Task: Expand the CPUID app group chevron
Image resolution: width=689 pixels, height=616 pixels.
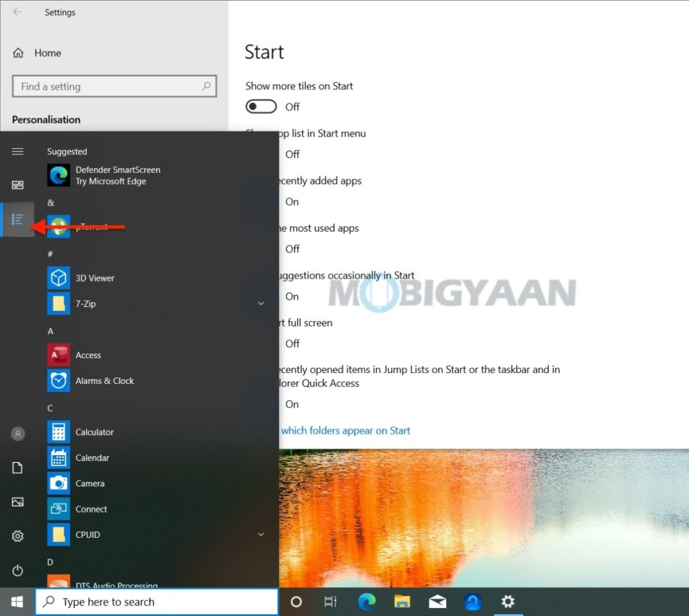Action: pos(261,534)
